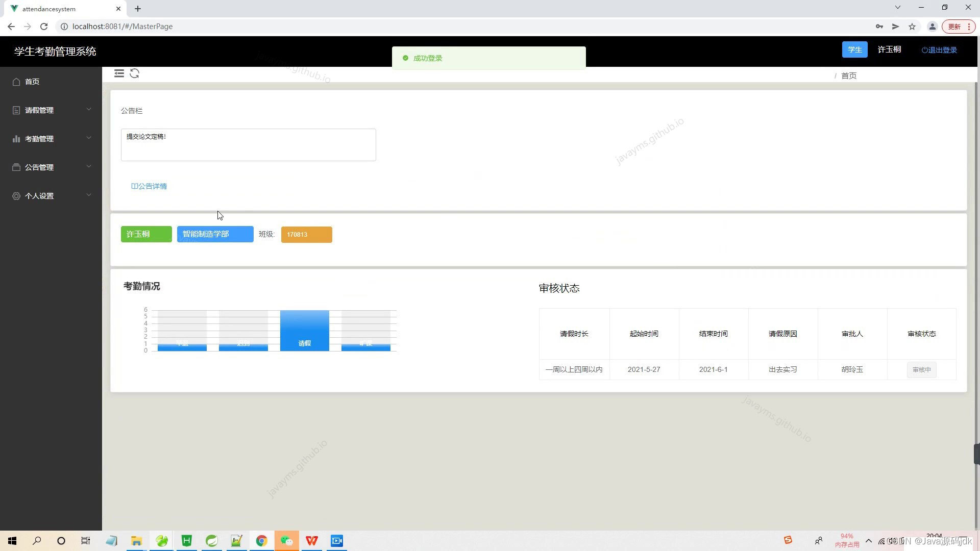Screen dimensions: 980x551
Task: Expand the 公告管理 chevron arrow
Action: (89, 167)
